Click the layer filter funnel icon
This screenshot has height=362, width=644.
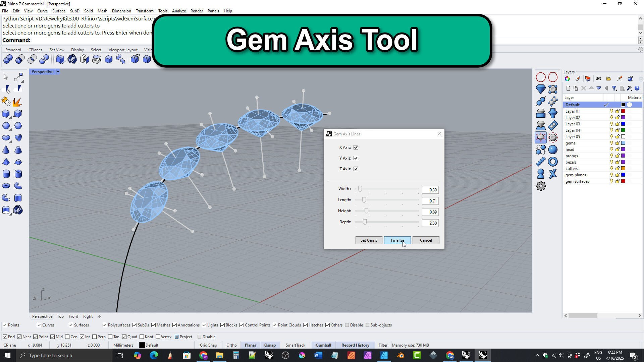[614, 88]
